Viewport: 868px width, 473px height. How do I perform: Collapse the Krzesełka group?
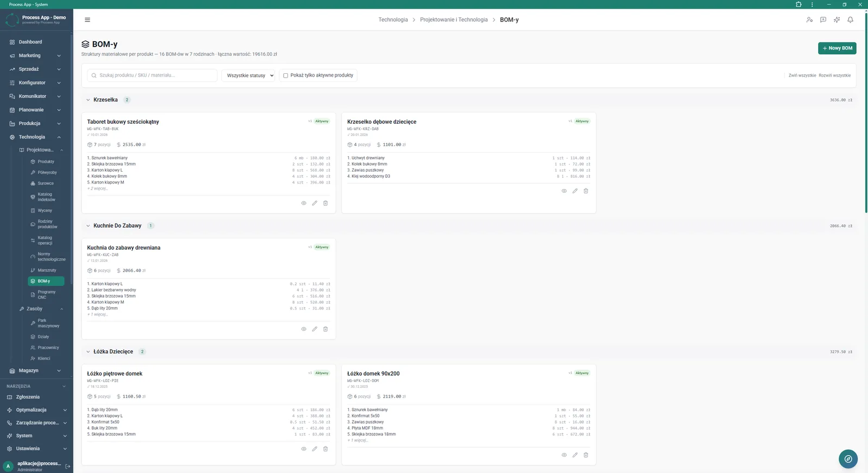88,100
